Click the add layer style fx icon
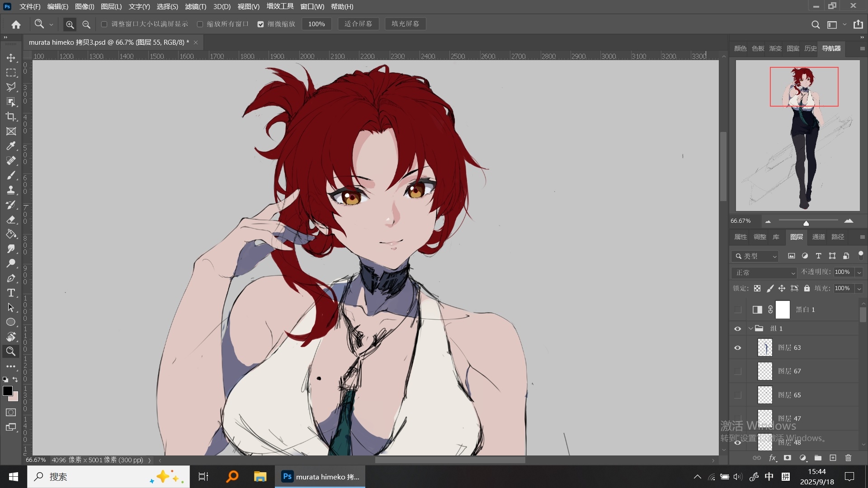The height and width of the screenshot is (488, 868). click(x=773, y=458)
